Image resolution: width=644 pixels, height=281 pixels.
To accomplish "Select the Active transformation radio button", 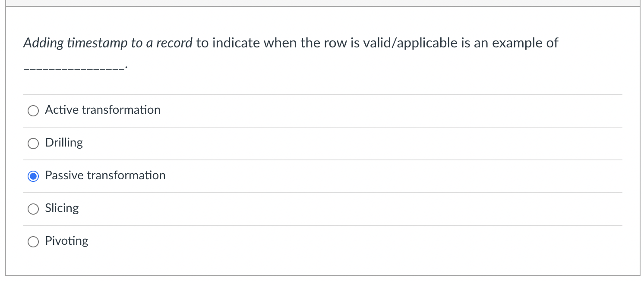I will (33, 110).
